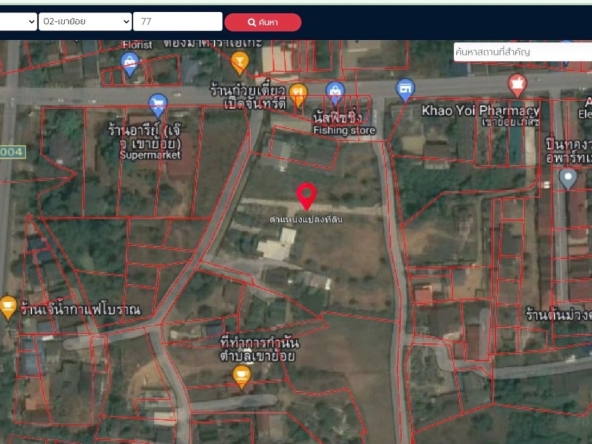Open the Florist shopping bag marker

(x=130, y=64)
